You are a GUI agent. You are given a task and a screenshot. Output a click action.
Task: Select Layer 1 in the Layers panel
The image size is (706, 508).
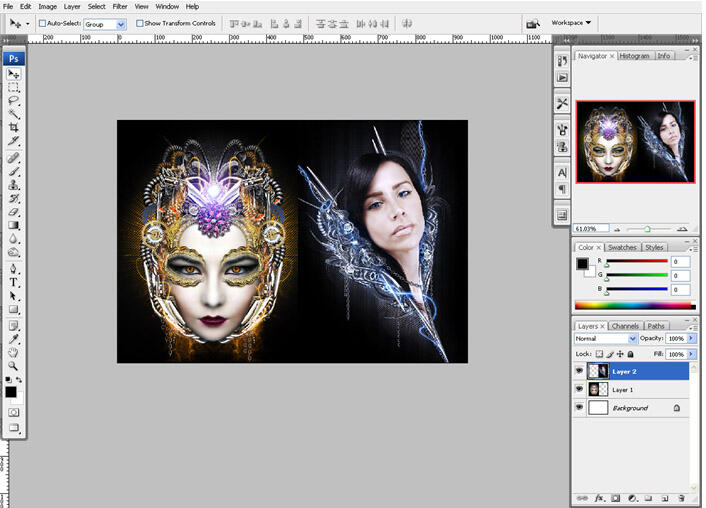coord(630,390)
